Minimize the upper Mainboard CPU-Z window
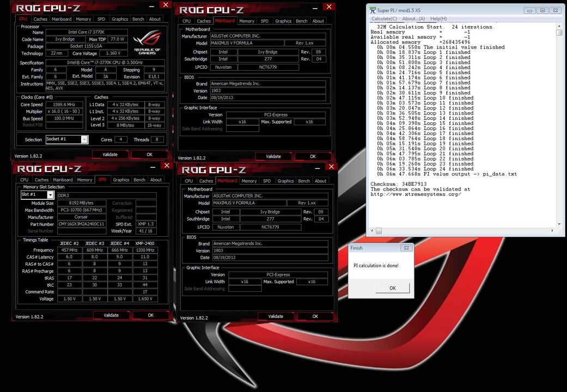 (315, 8)
